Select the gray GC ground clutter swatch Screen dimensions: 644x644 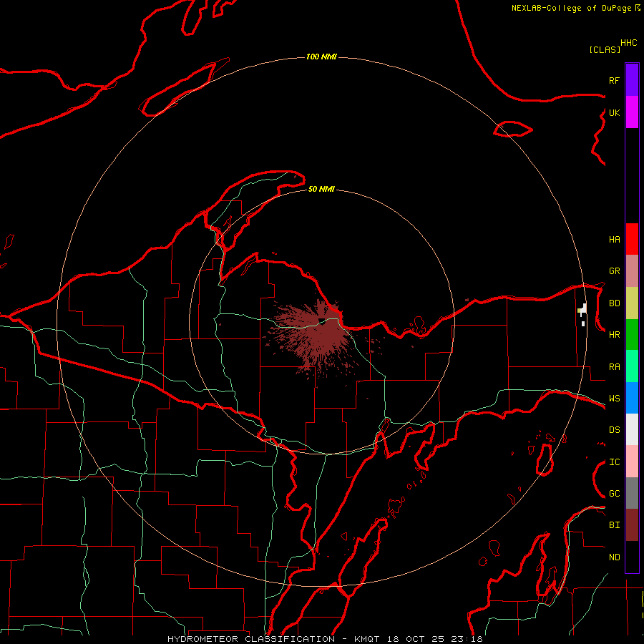tap(632, 493)
